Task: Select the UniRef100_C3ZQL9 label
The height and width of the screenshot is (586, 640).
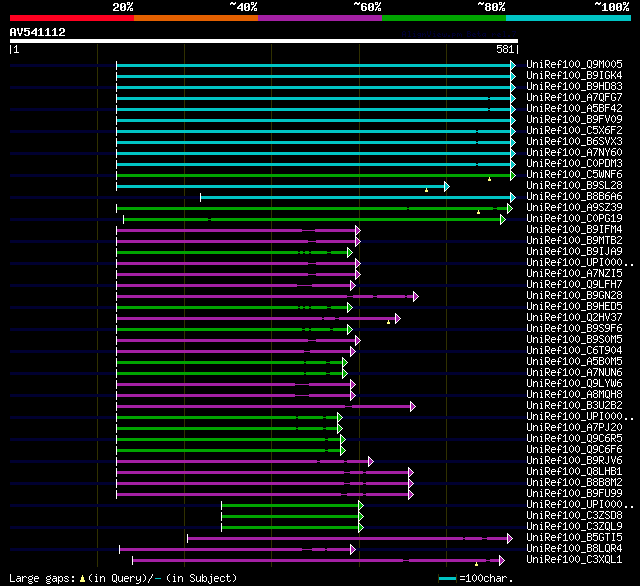Action: (x=574, y=527)
